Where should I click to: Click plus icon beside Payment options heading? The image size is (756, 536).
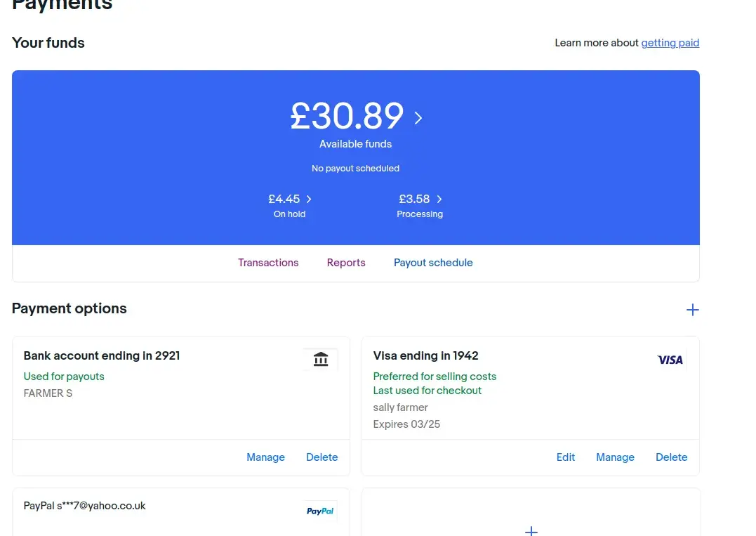coord(692,310)
